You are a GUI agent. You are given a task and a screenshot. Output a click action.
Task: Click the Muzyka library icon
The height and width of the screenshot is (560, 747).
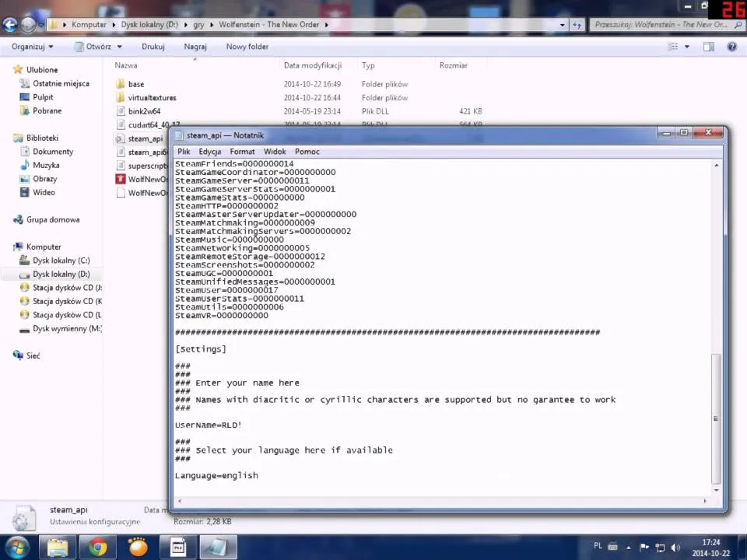click(x=25, y=165)
